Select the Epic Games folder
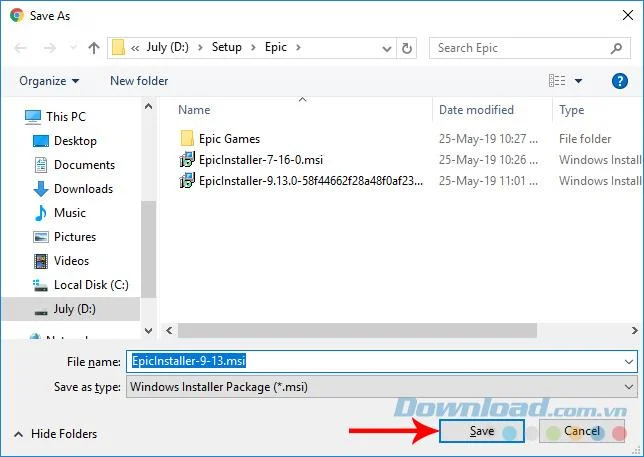Image resolution: width=644 pixels, height=457 pixels. coord(229,139)
